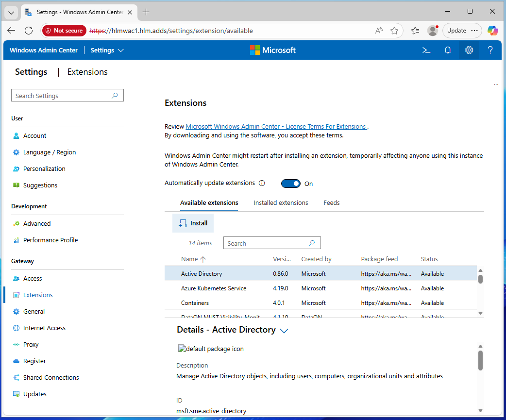Open the notifications bell

[448, 50]
